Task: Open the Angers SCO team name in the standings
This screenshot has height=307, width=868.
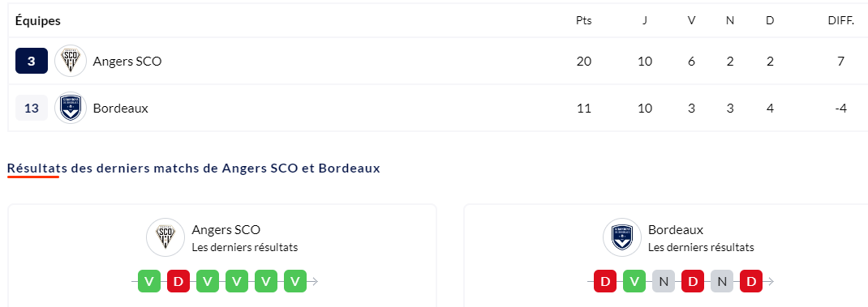Action: point(127,62)
